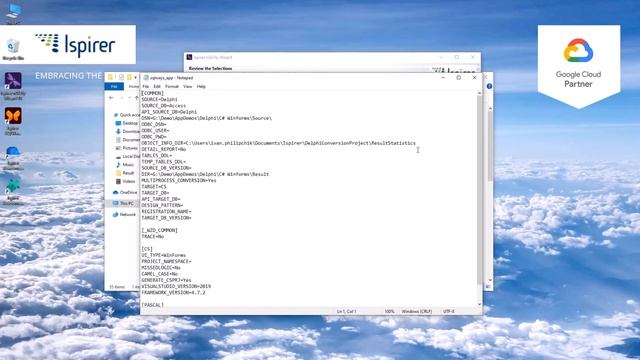Minimize the Notepad window

point(443,78)
